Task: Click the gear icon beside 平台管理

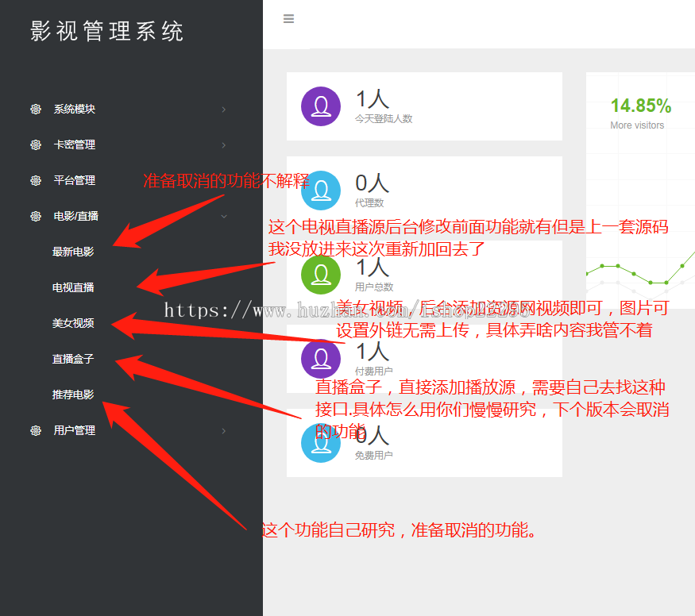Action: click(36, 180)
